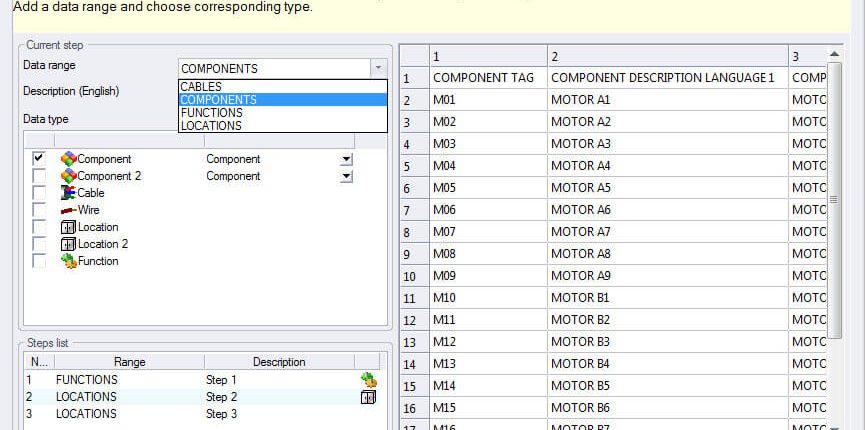Image resolution: width=865 pixels, height=430 pixels.
Task: Click cell MOTOR B2 in the grid
Action: (668, 320)
